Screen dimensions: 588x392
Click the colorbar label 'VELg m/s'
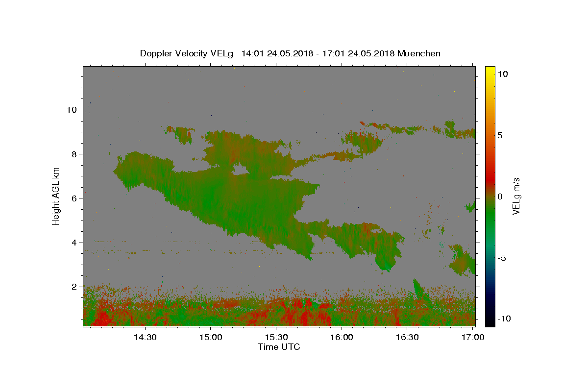tap(516, 196)
